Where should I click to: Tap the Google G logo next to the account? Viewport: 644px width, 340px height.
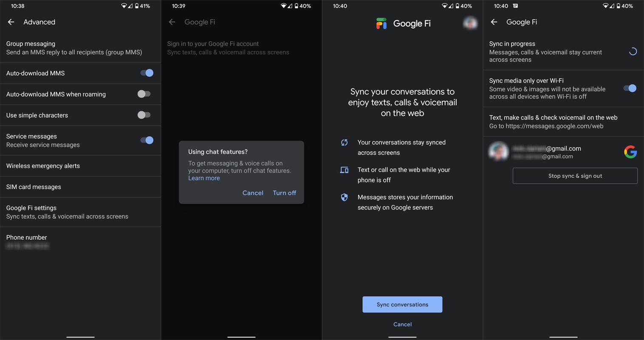pos(630,152)
